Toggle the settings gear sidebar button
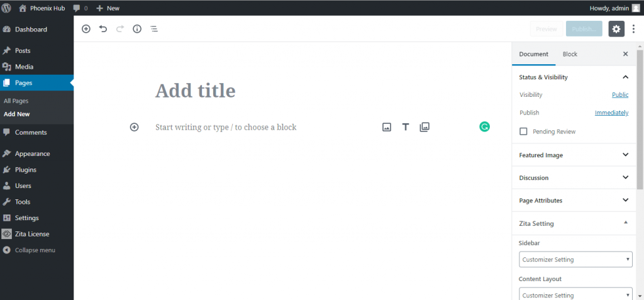The image size is (644, 300). pos(616,29)
